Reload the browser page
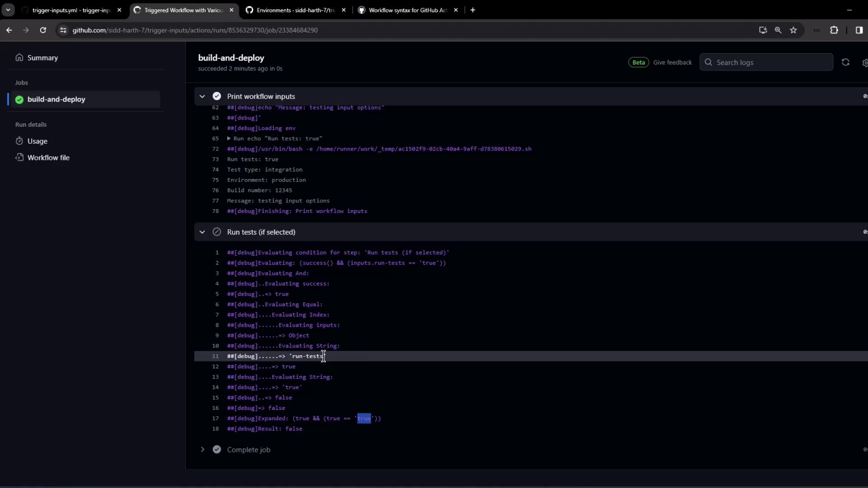 [x=43, y=30]
